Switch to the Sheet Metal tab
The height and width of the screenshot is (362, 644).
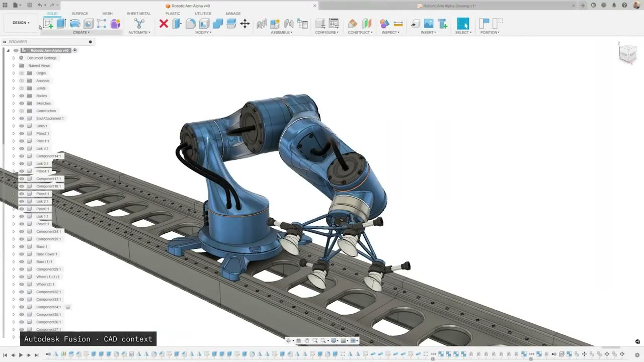coord(138,14)
